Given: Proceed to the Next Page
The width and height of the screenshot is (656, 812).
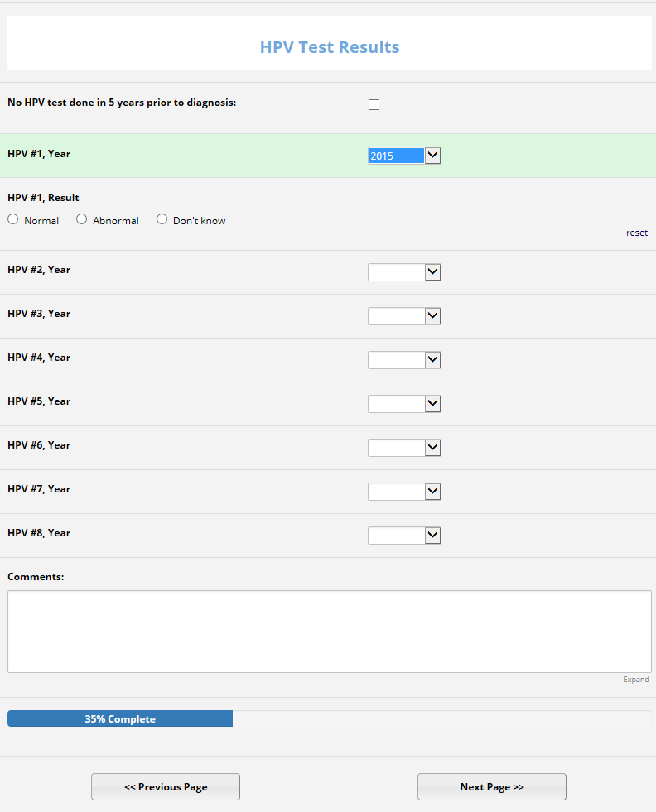Looking at the screenshot, I should [x=492, y=787].
